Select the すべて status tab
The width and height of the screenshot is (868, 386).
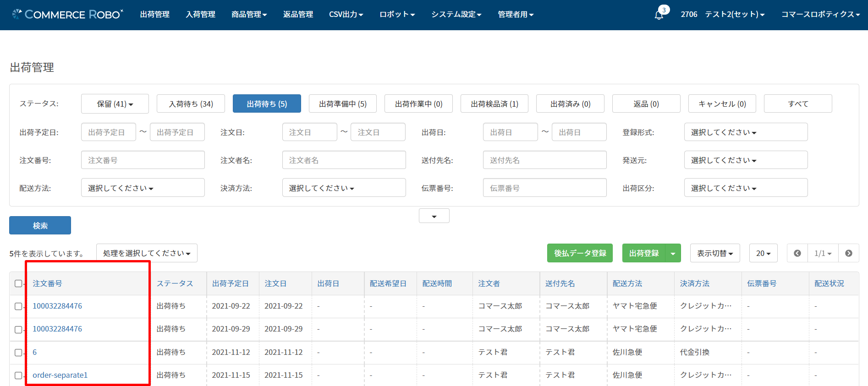[798, 103]
